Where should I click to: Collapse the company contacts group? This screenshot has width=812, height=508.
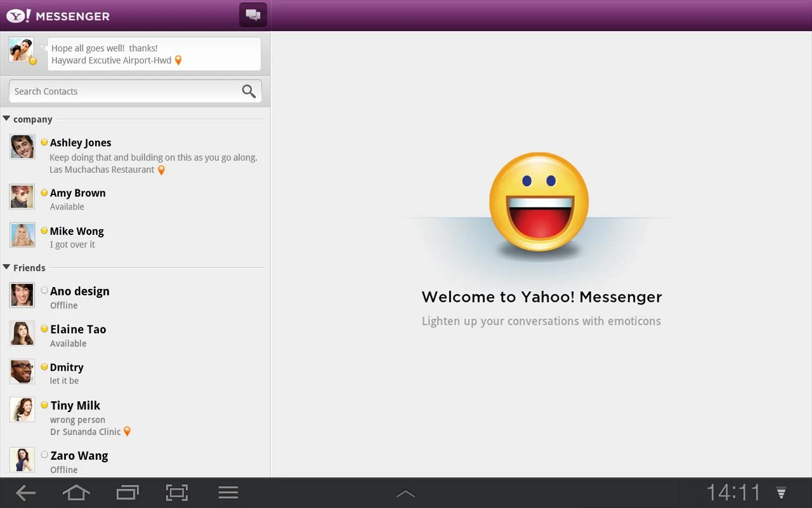click(x=6, y=118)
